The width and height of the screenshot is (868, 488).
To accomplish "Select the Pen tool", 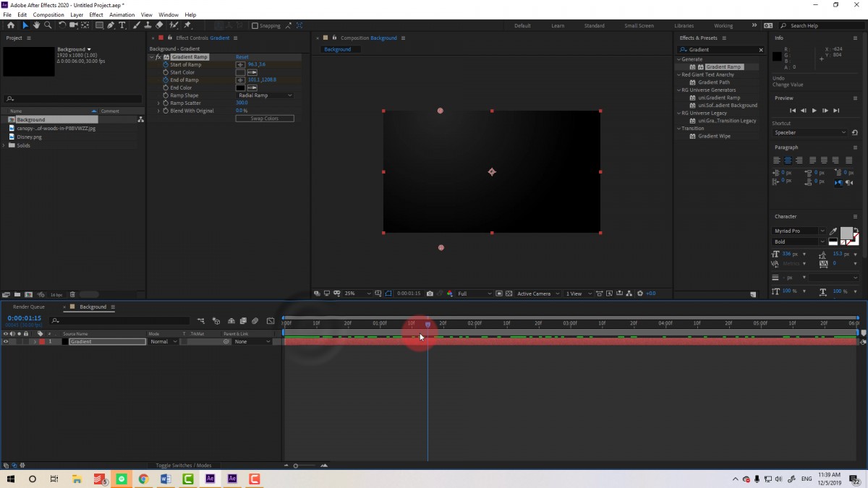I will 111,25.
